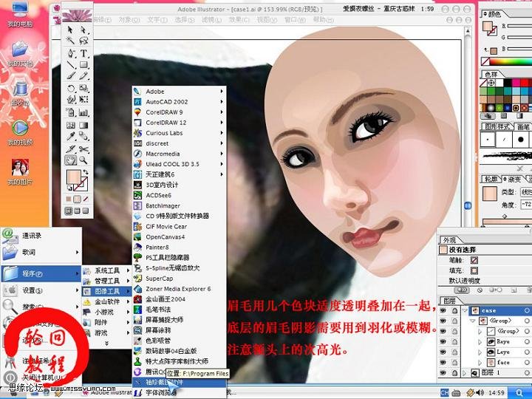Image resolution: width=532 pixels, height=399 pixels.
Task: Select the Scale tool
Action: coord(83,89)
